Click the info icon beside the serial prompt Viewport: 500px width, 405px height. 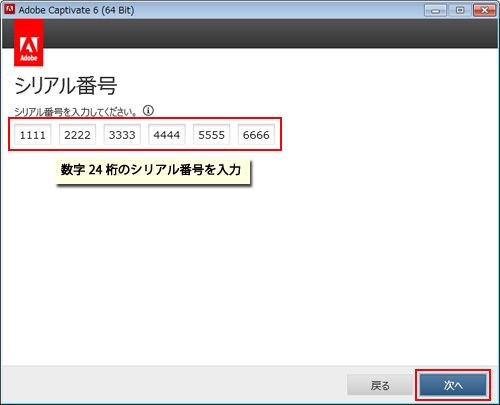(148, 110)
